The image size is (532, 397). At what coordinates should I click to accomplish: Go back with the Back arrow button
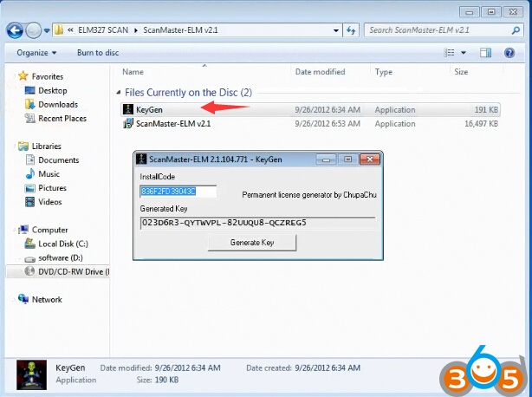(15, 31)
